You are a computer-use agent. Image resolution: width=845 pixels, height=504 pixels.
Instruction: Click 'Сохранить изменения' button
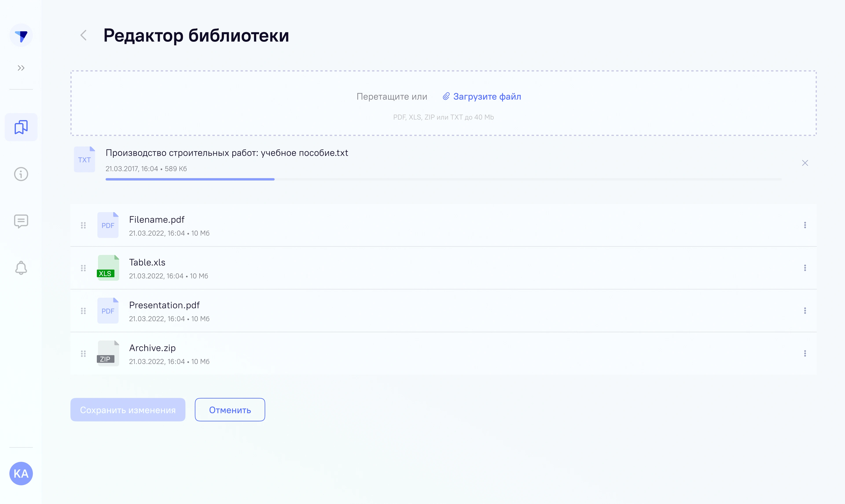(128, 410)
